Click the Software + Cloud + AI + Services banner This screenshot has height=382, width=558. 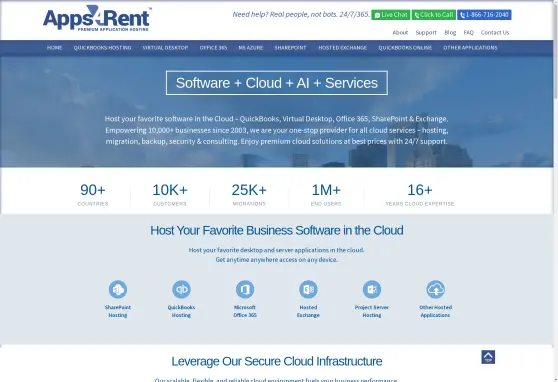click(277, 83)
